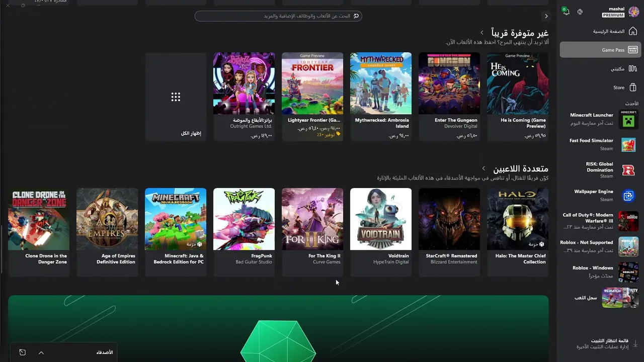
Task: Expand the friends الأصدقاء panel chevron
Action: click(x=41, y=352)
